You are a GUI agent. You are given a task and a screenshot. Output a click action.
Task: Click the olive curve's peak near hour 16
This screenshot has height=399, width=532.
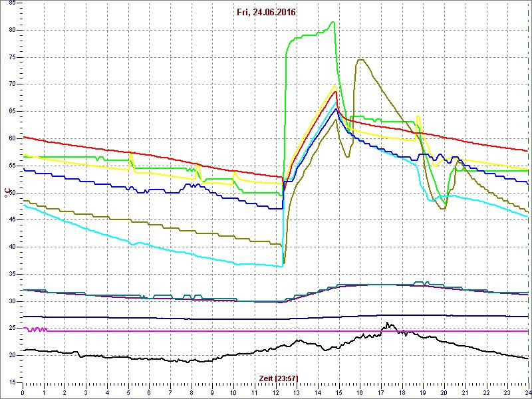(360, 60)
